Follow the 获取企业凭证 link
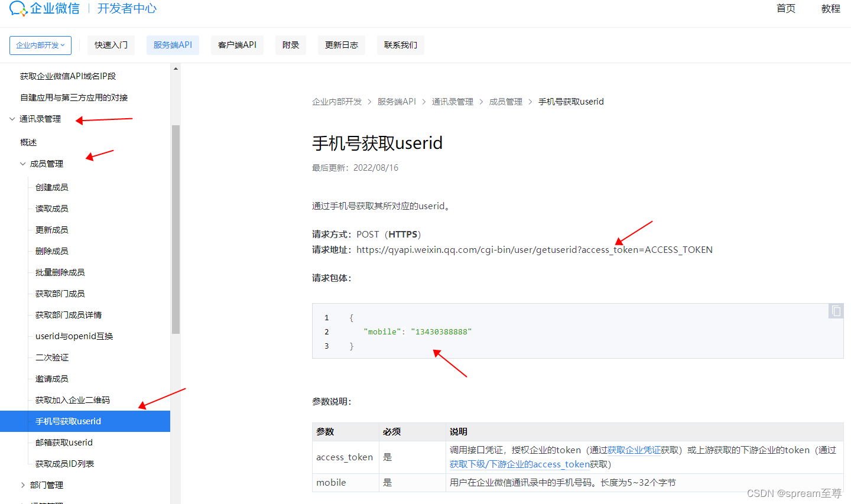Image resolution: width=851 pixels, height=504 pixels. [x=634, y=450]
